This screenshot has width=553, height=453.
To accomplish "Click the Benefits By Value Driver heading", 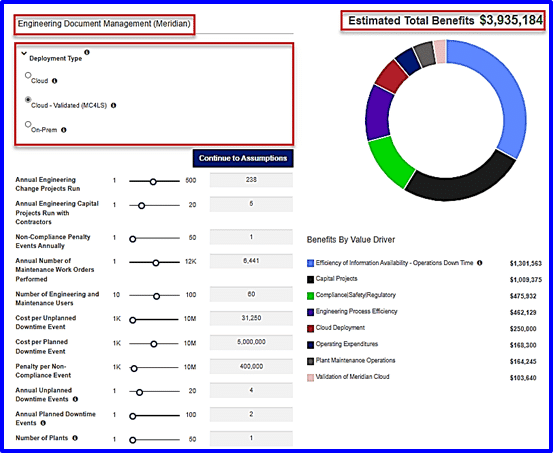I will point(351,240).
